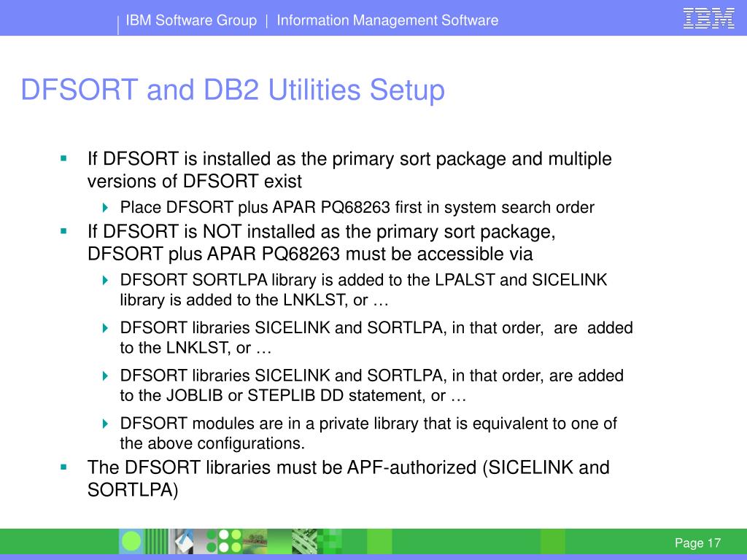Click the arrow bullet before 'DFSORT modules are in'
The height and width of the screenshot is (560, 747).
pos(105,424)
